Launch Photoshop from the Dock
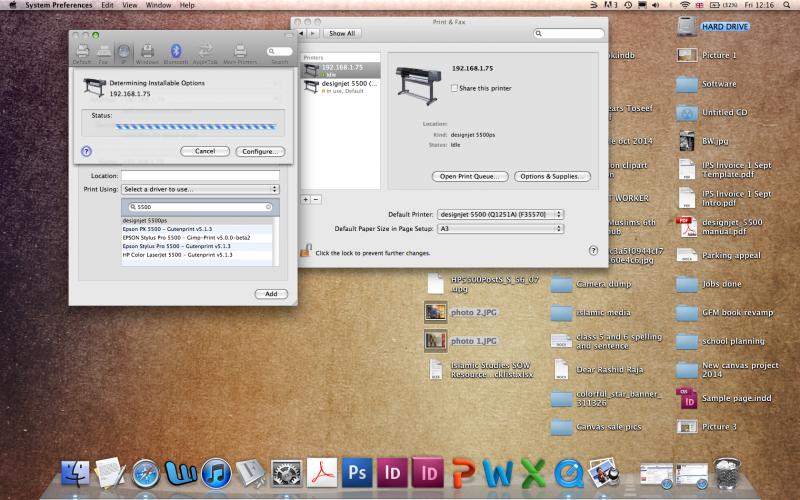This screenshot has width=800, height=500. 357,472
